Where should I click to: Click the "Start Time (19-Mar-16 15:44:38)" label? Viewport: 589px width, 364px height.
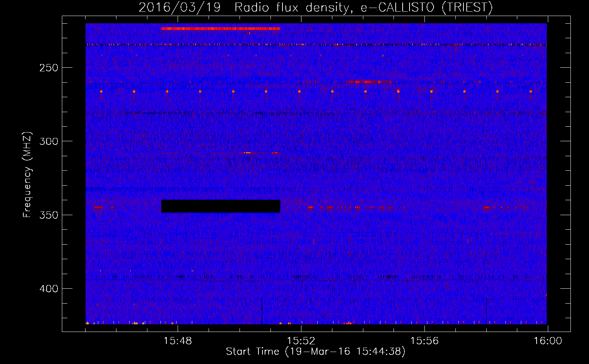tap(316, 352)
